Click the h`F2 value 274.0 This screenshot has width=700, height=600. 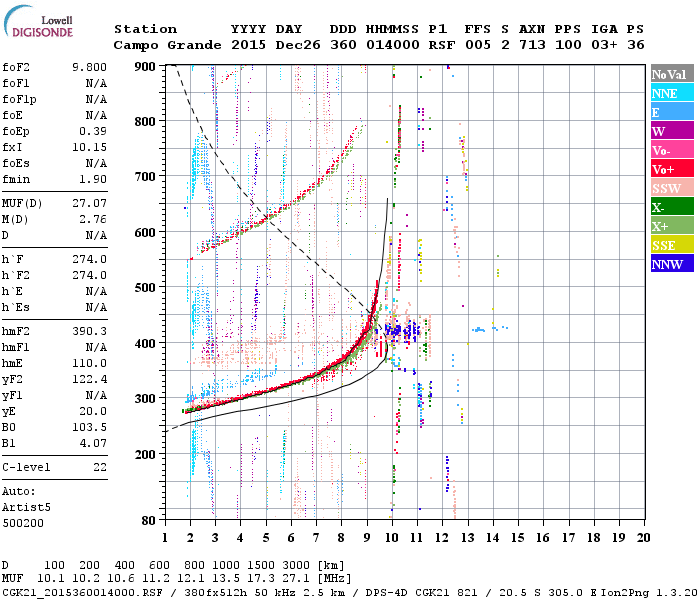tap(89, 275)
